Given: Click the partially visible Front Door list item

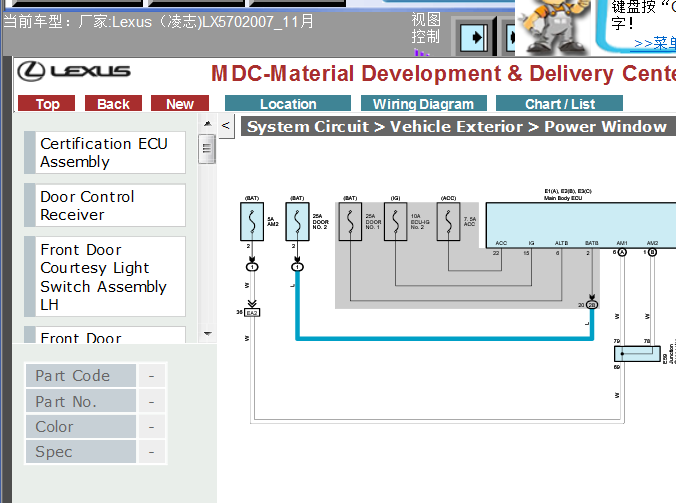Looking at the screenshot, I should click(105, 335).
